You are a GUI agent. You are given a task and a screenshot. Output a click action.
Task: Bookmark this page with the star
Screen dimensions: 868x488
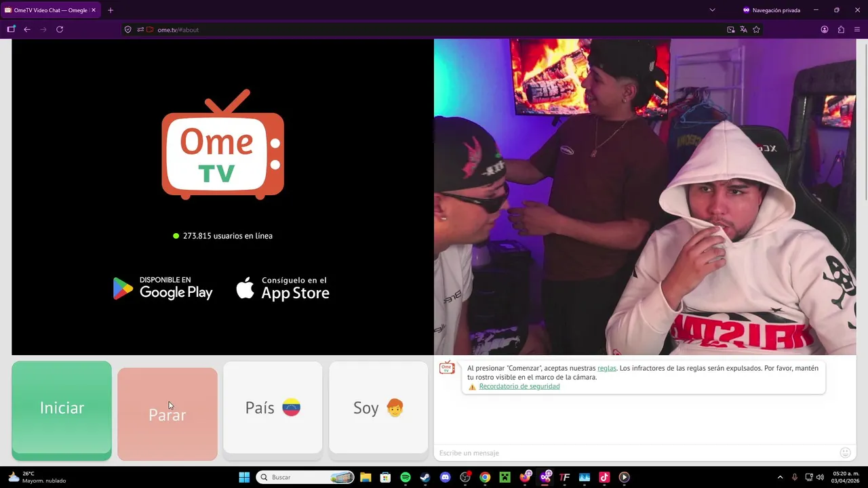point(756,30)
